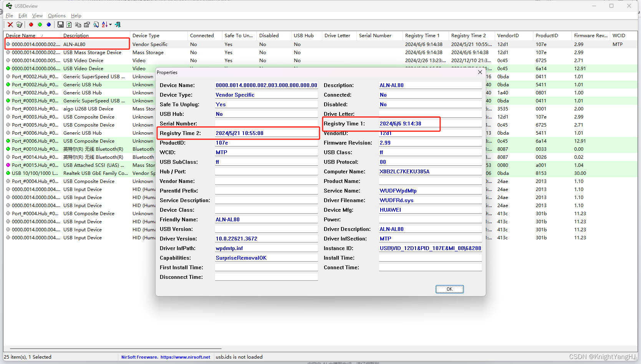Click the Uninstall Selected Devices recycle bin icon
641x364 pixels.
click(19, 25)
